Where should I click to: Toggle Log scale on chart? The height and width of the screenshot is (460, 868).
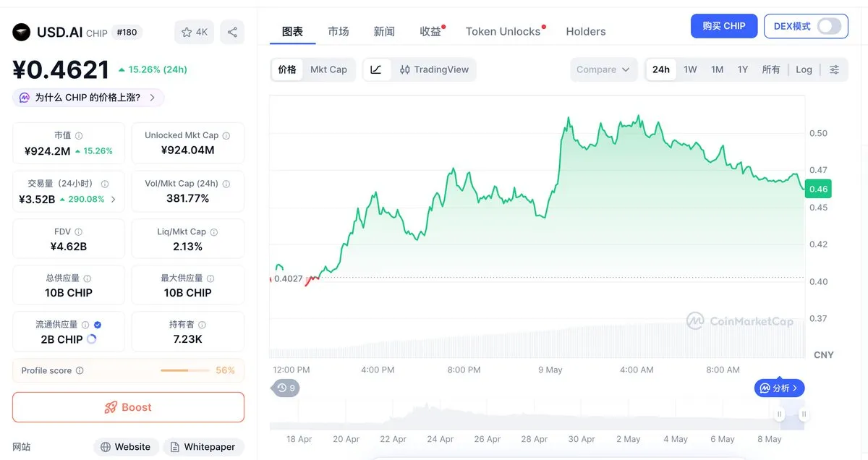click(804, 69)
